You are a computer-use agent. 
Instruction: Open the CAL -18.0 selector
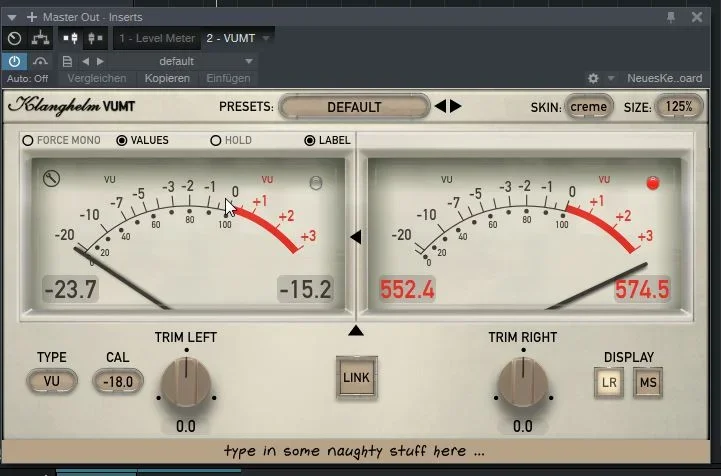(x=118, y=381)
